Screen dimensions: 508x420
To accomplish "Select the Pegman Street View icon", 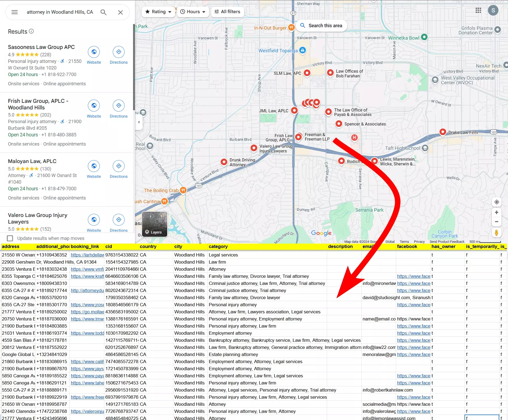I will 497,233.
